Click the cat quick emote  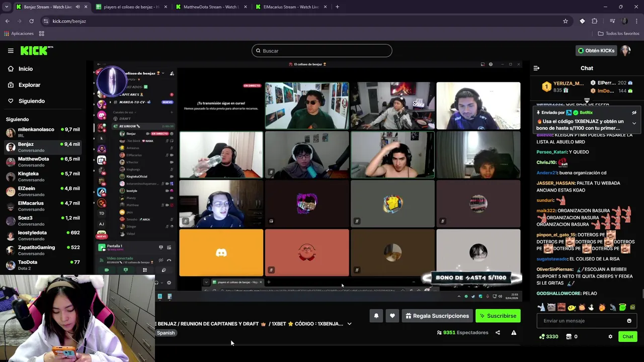[551, 307]
